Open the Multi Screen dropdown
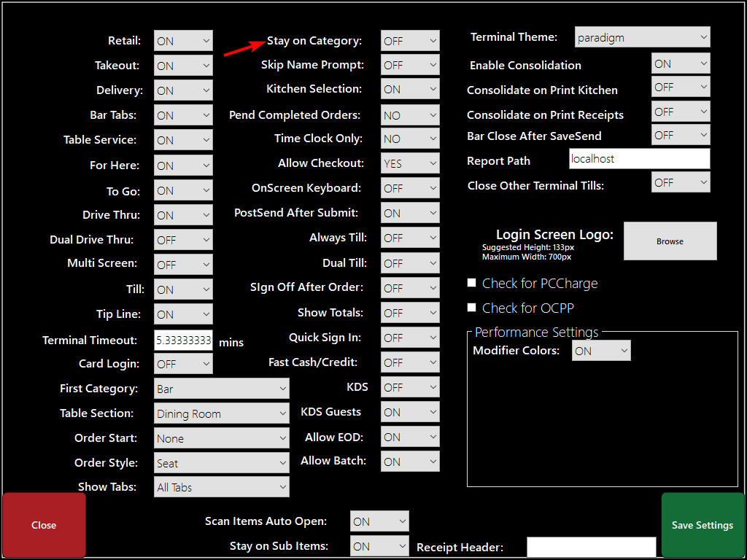747x560 pixels. pyautogui.click(x=183, y=265)
